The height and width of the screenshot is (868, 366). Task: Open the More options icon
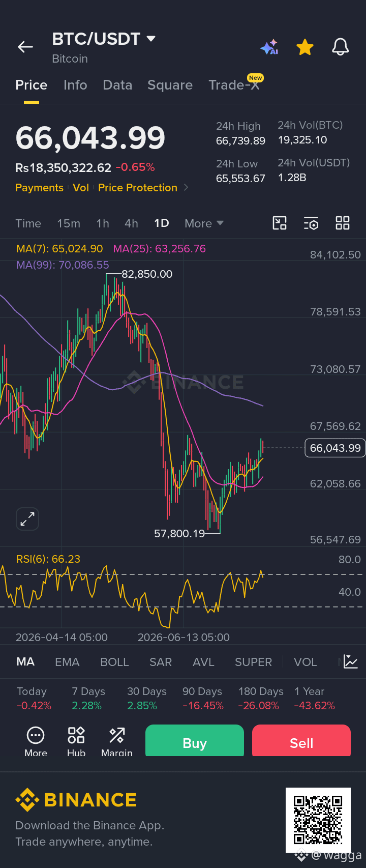coord(36,742)
